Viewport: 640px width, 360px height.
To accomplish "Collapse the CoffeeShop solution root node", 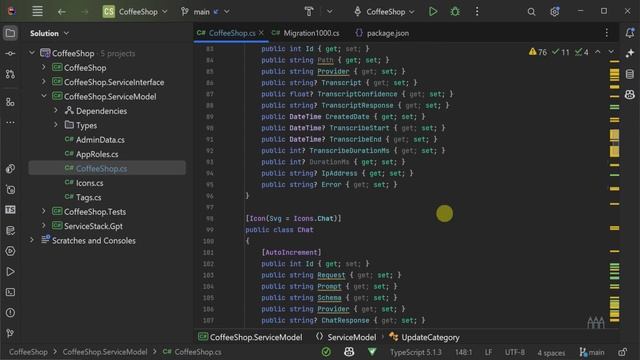I will pos(32,53).
